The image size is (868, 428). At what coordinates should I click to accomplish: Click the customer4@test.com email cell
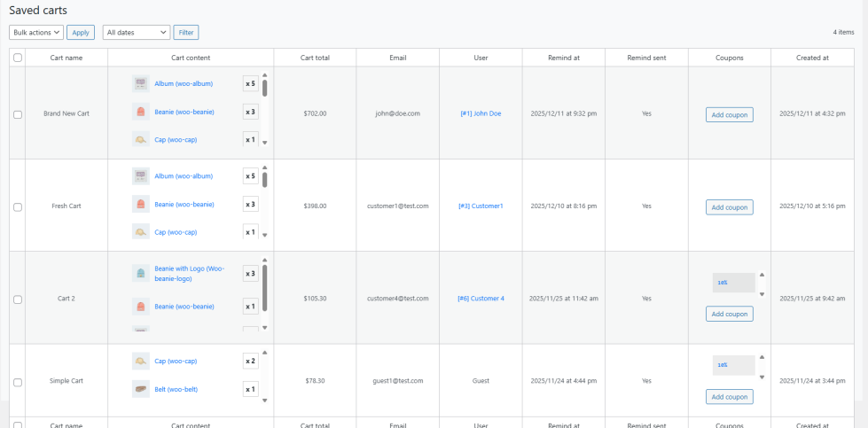coord(397,298)
